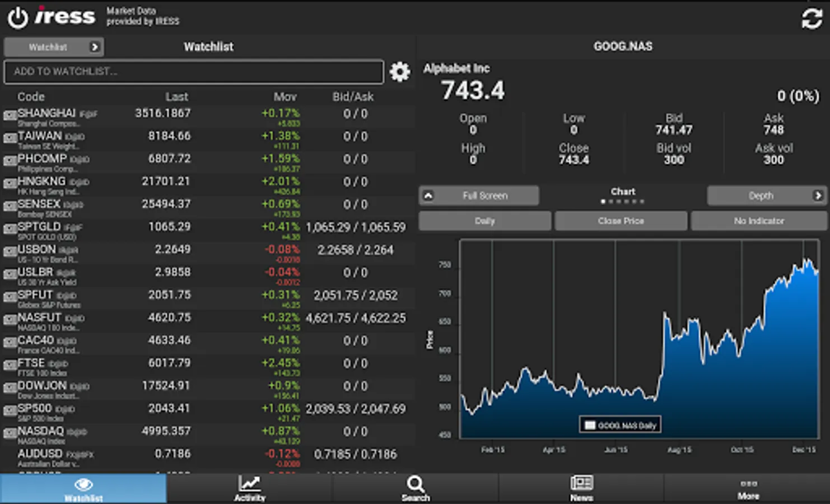This screenshot has width=830, height=504.
Task: Tap the icon beside the USBON row
Action: click(x=10, y=251)
